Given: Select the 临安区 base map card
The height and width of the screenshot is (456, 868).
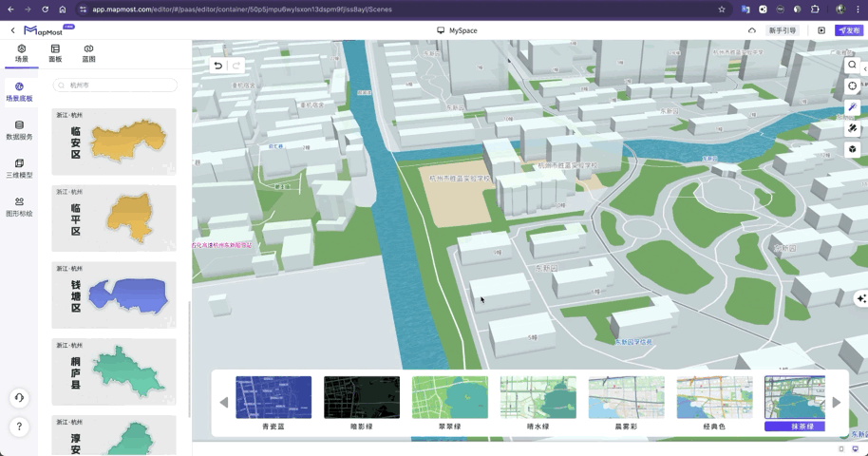Looking at the screenshot, I should point(114,142).
